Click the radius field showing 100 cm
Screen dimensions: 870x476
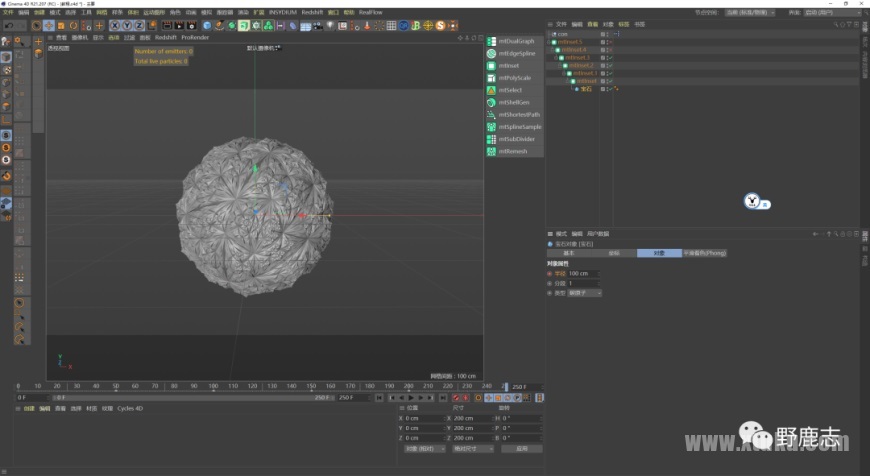click(583, 274)
